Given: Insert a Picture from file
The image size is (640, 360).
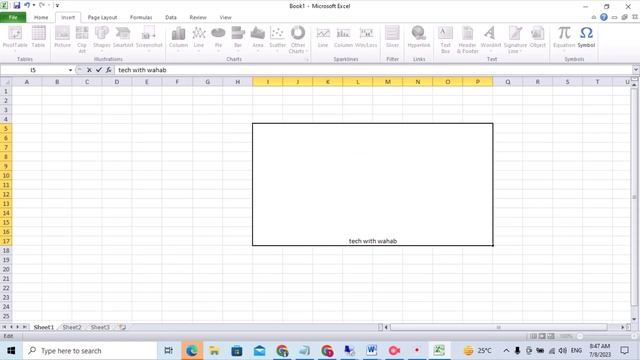Looking at the screenshot, I should (62, 38).
